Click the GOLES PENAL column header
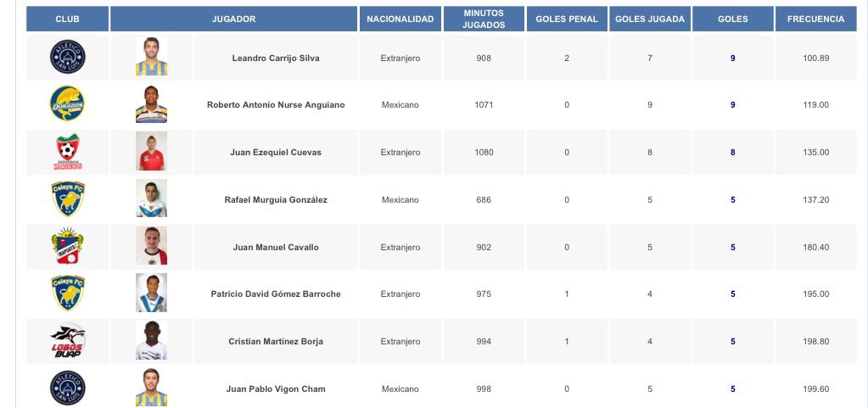868x408 pixels. coord(567,19)
